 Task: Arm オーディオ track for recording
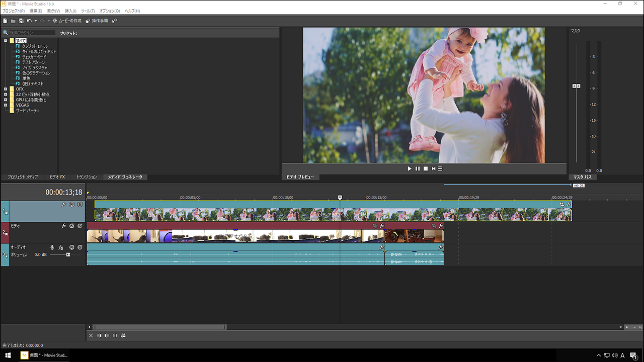coord(52,247)
